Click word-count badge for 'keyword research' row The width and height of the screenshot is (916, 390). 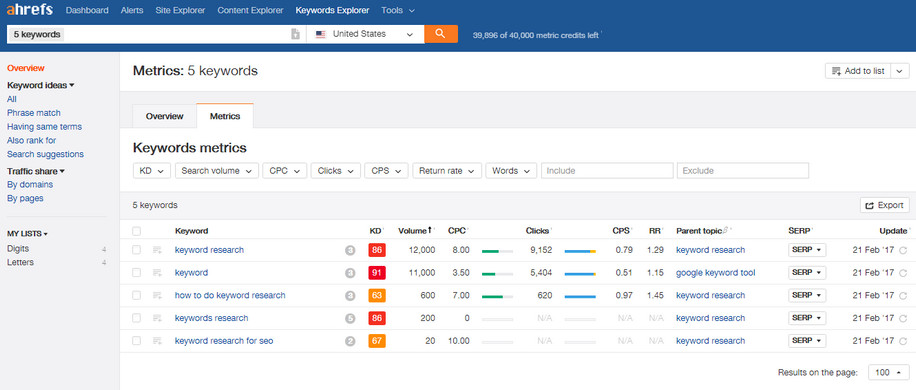click(350, 250)
